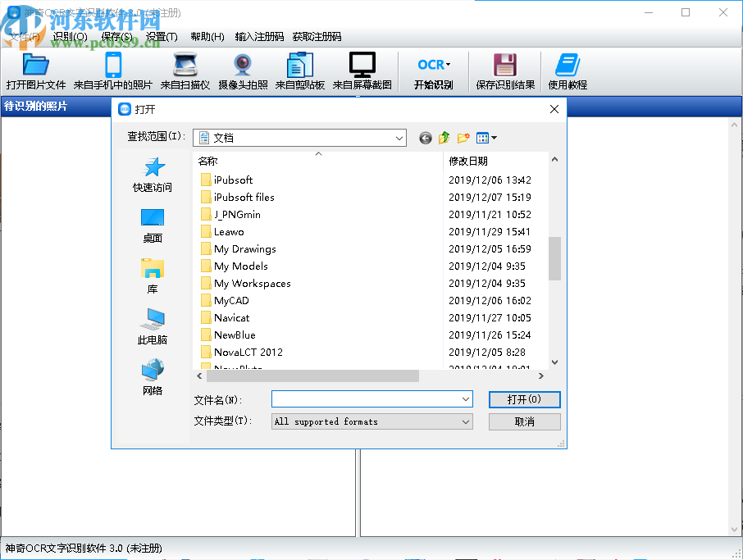Select Desktop in places bar
The image size is (743, 560).
coord(152,226)
